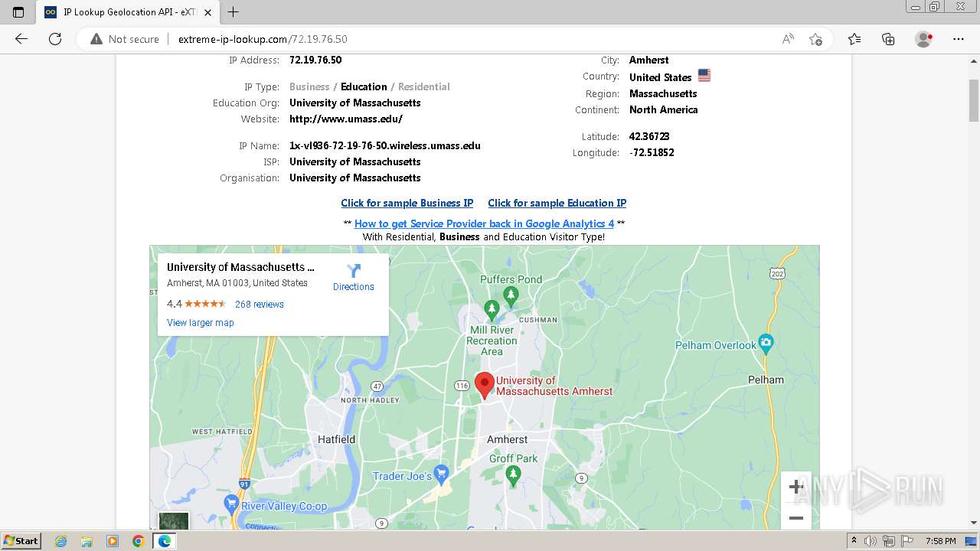The image size is (980, 551).
Task: Open Google Chrome from the taskbar
Action: coord(138,541)
